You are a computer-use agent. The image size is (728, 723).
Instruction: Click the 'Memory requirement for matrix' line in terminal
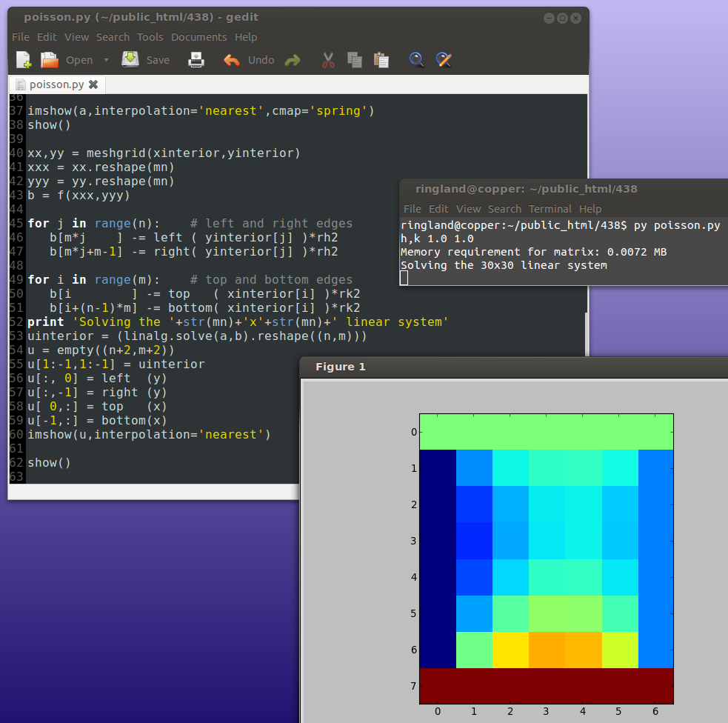533,252
